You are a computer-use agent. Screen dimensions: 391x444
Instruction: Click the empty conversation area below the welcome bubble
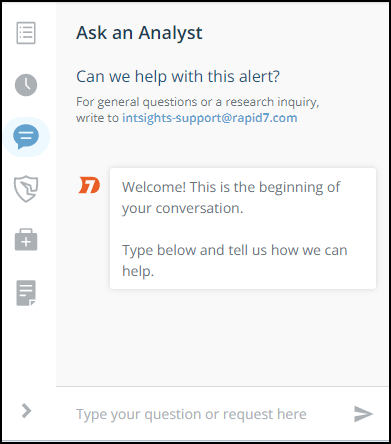(x=223, y=337)
